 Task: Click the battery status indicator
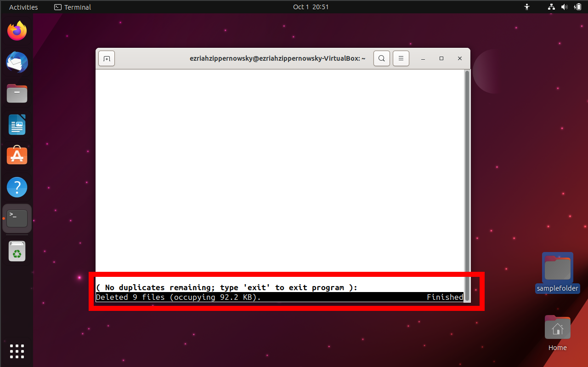tap(577, 7)
